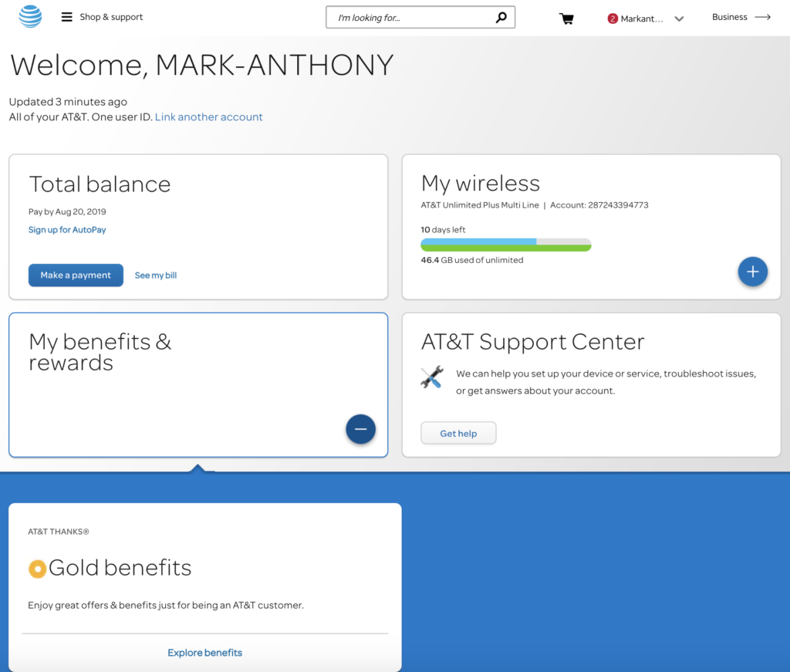This screenshot has height=672, width=790.
Task: Open the hamburger menu icon
Action: click(66, 17)
